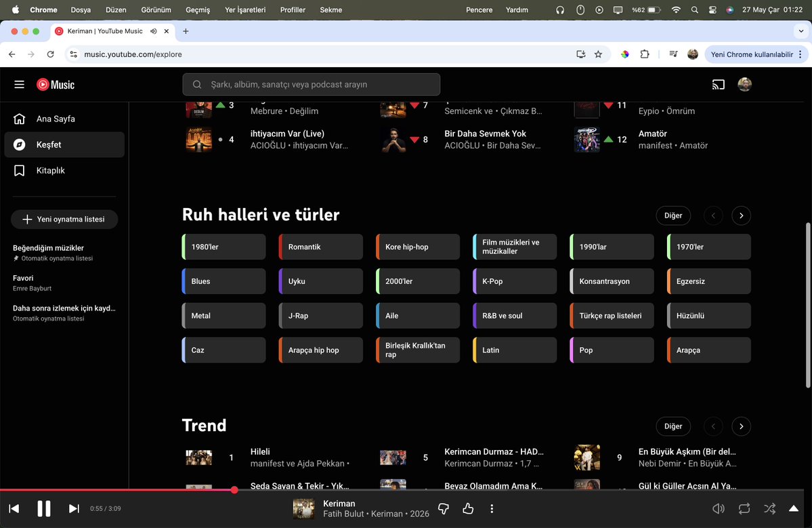Click Yeni oynatma listesi button
Screen dimensions: 812x528
[x=64, y=219]
